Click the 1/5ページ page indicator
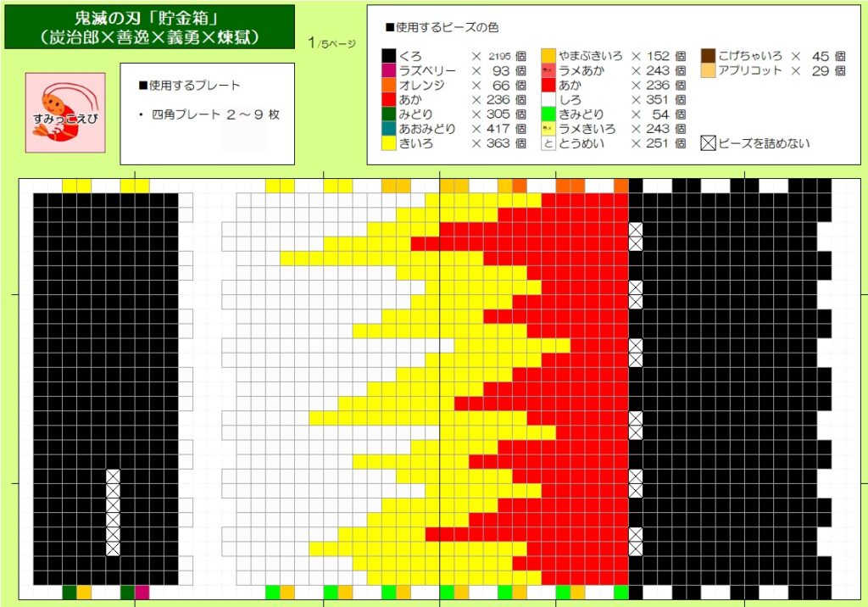This screenshot has width=868, height=607. tap(331, 42)
